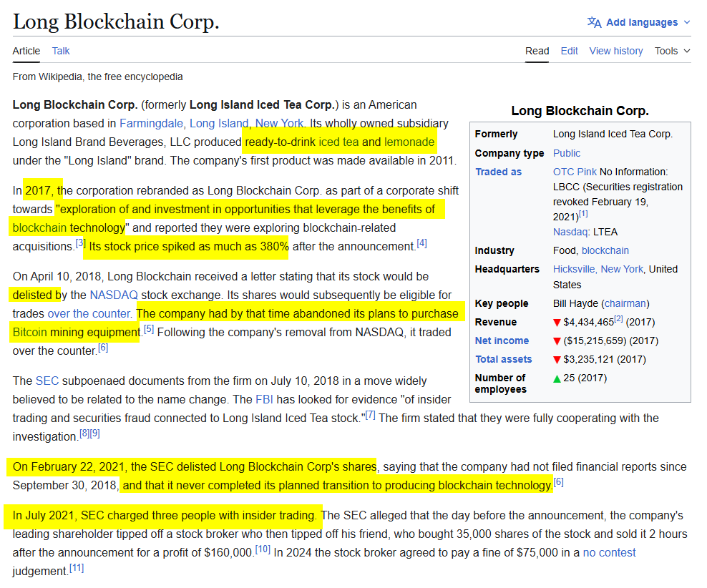This screenshot has height=588, width=707.
Task: Select the Read tab
Action: 537,51
